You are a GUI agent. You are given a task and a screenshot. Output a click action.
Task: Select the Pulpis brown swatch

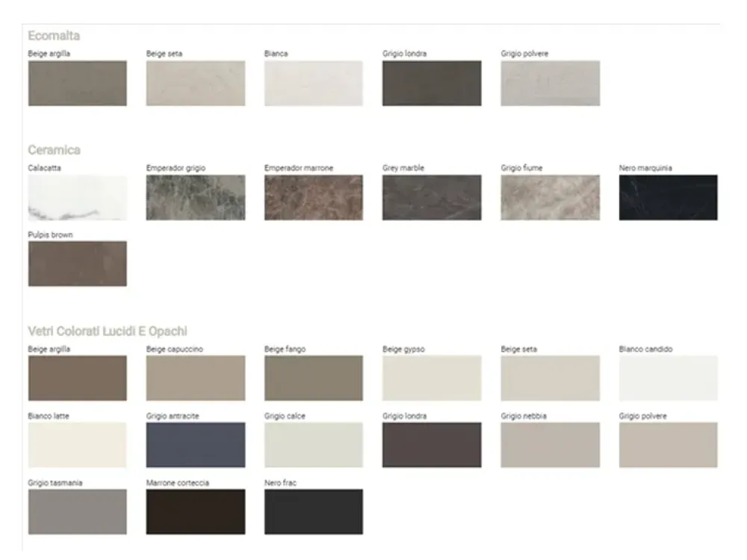click(x=77, y=264)
